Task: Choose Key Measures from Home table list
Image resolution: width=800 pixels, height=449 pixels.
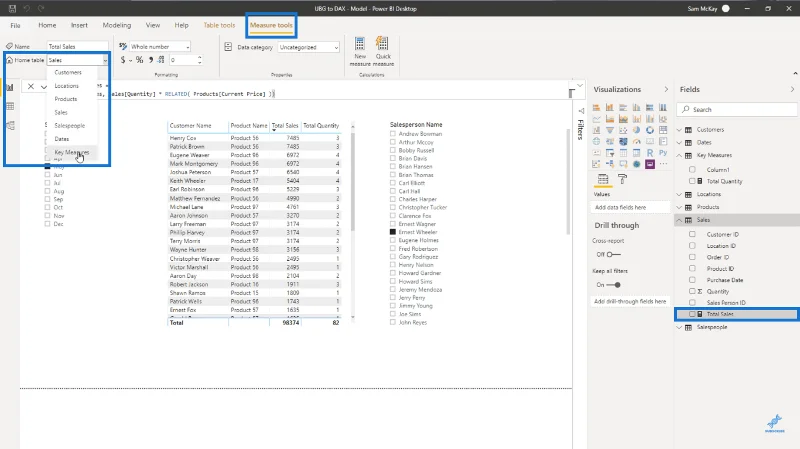Action: pos(72,152)
